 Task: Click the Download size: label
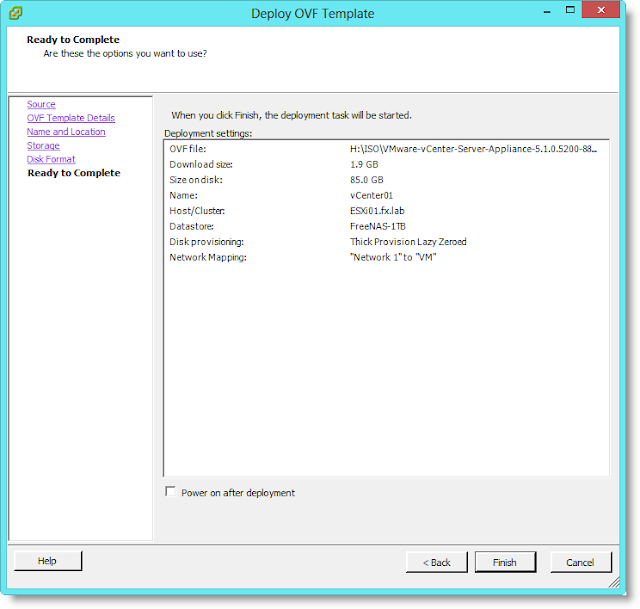(201, 164)
